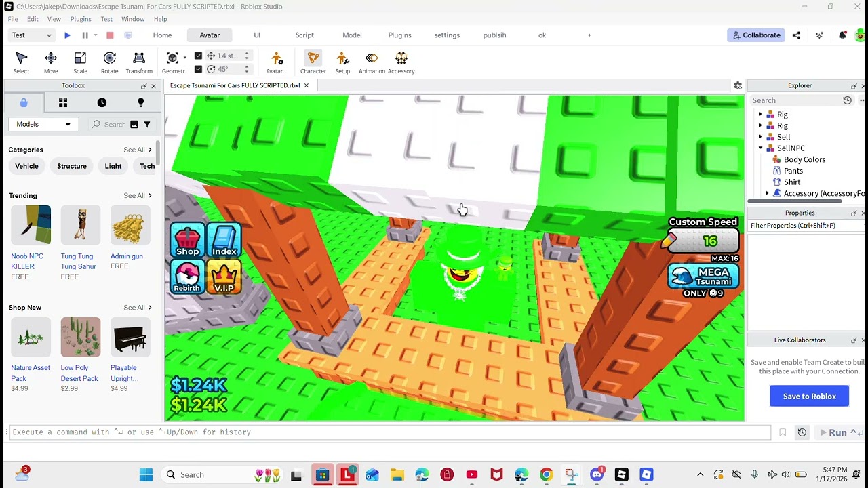
Task: Click the Collaborate button
Action: pyautogui.click(x=755, y=35)
